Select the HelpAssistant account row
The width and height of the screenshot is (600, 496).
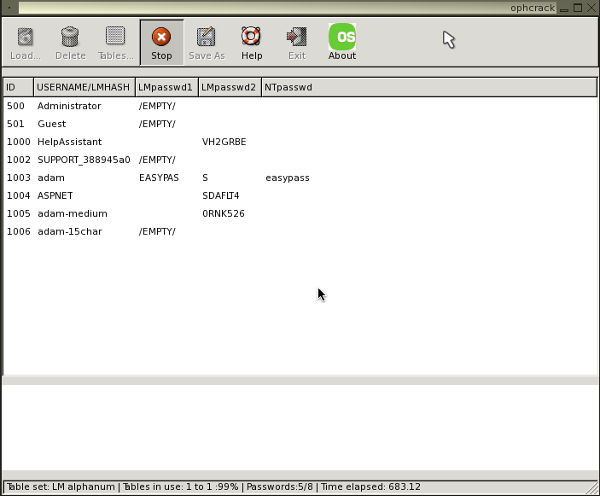pos(71,142)
